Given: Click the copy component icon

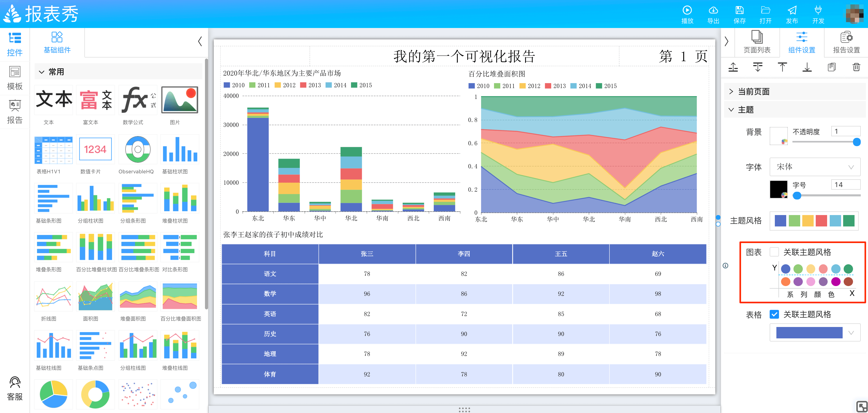Looking at the screenshot, I should (832, 67).
